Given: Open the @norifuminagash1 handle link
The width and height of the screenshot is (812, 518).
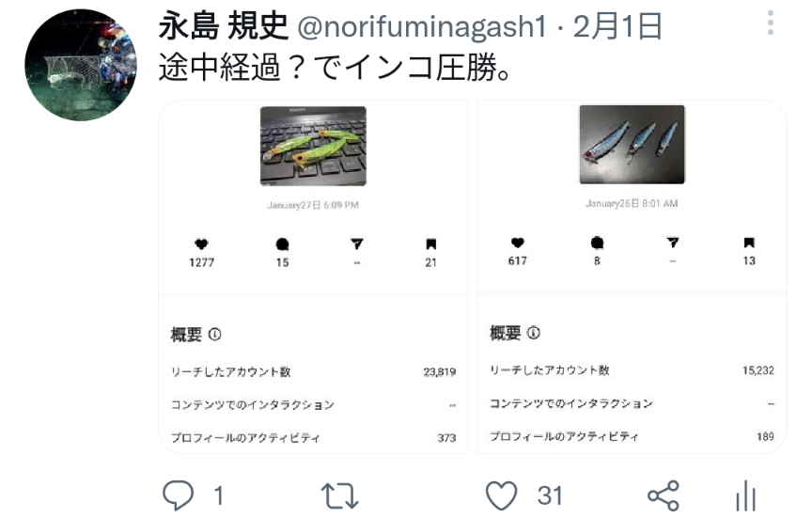Looking at the screenshot, I should point(422,26).
